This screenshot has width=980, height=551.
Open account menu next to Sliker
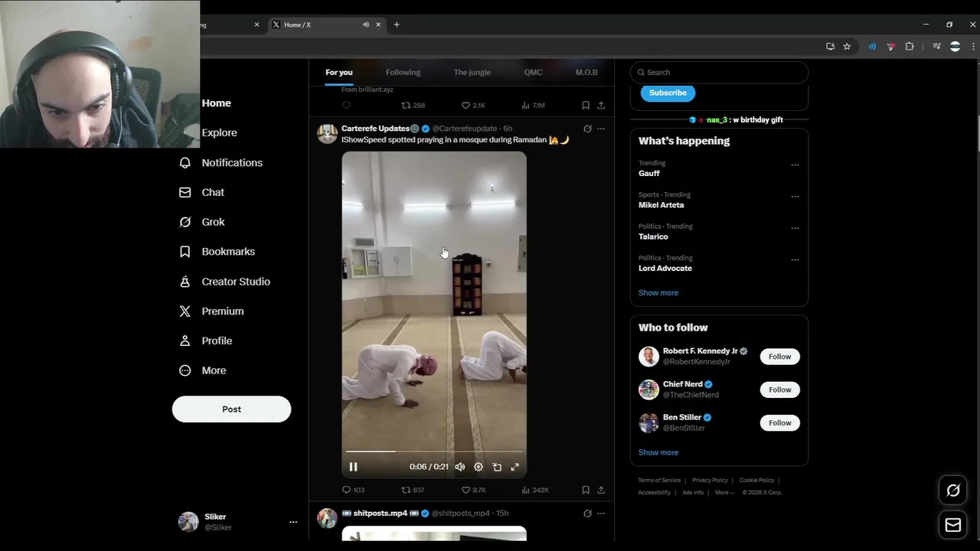coord(292,522)
